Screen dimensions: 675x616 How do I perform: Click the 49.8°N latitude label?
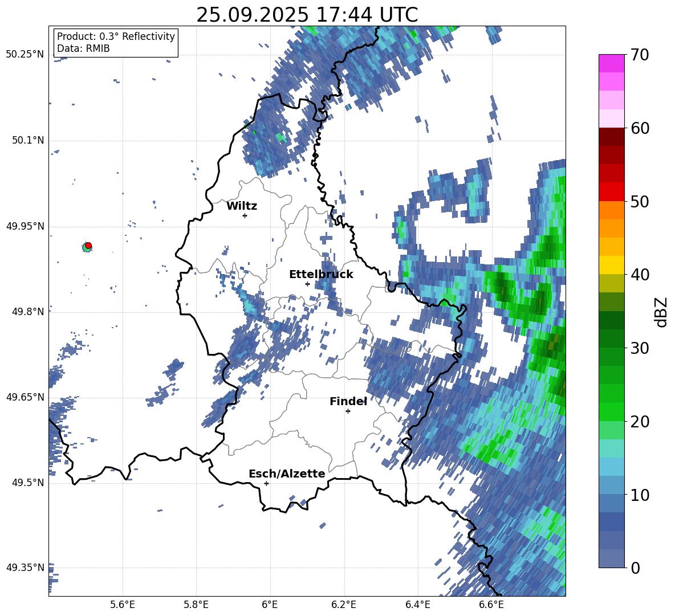click(28, 312)
